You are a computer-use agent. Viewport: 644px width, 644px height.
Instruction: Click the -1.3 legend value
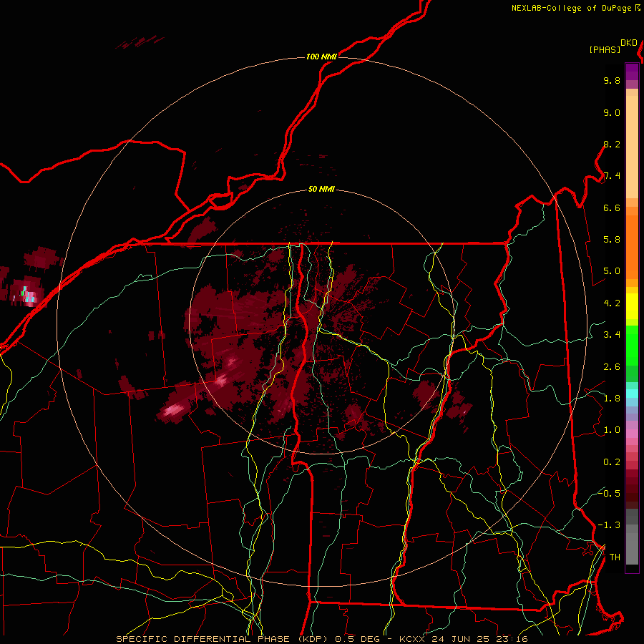click(x=609, y=525)
